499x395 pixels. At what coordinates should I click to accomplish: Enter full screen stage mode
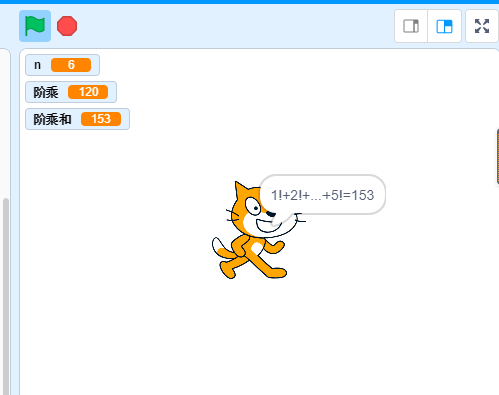[x=482, y=26]
